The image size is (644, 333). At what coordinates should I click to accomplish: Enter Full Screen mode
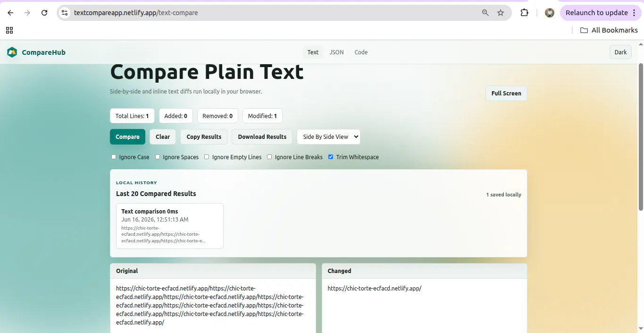[506, 94]
